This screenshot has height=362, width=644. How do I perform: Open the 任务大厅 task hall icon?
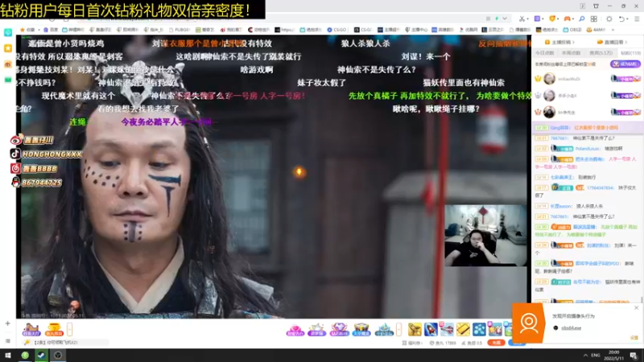pos(31,329)
